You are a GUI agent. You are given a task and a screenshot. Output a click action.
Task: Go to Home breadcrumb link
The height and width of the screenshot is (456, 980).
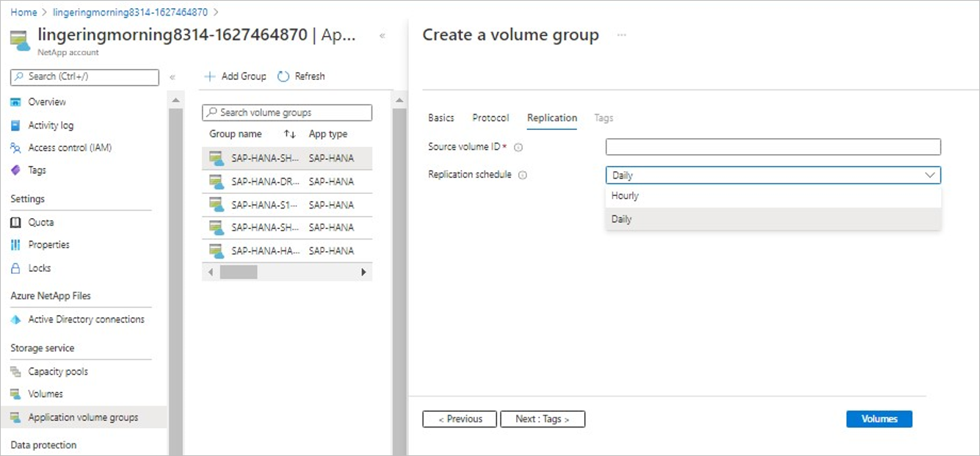click(23, 12)
